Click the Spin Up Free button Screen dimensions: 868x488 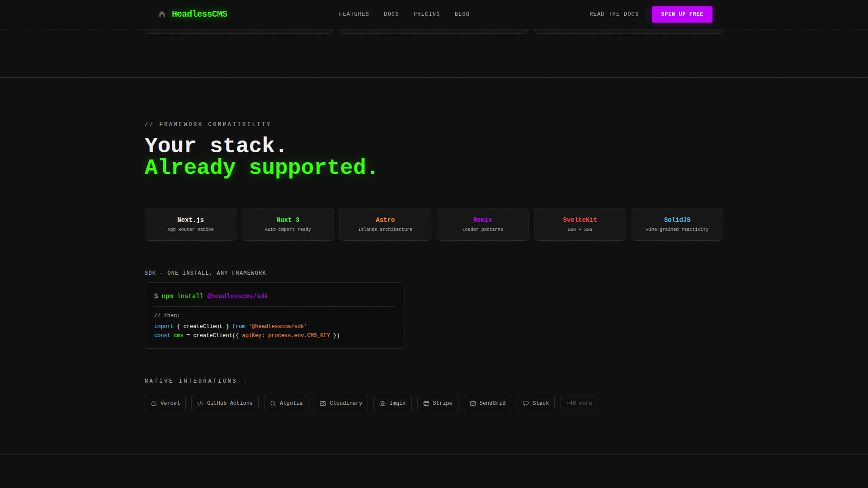pos(682,14)
